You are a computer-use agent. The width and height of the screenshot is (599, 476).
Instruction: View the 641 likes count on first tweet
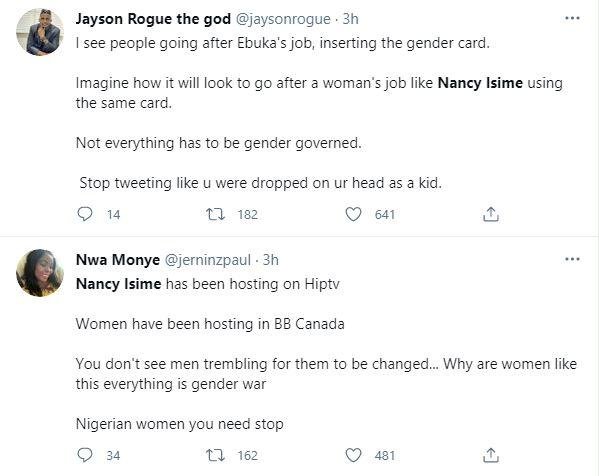coord(385,214)
